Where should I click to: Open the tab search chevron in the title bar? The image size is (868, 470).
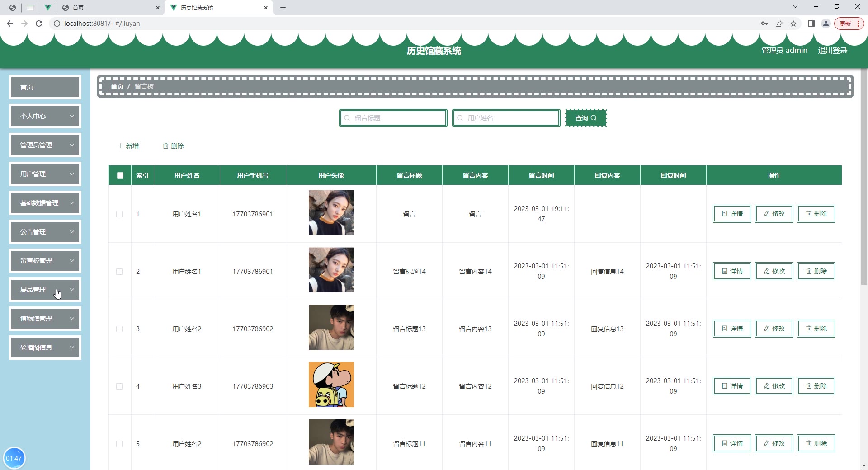(795, 6)
